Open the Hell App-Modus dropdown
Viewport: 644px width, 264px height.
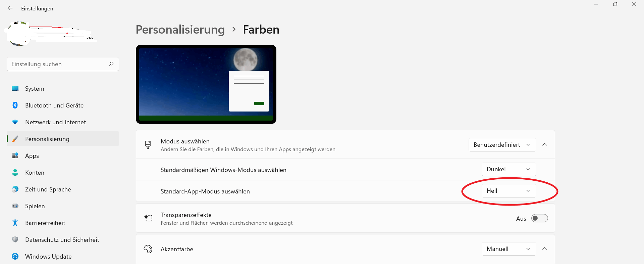509,191
